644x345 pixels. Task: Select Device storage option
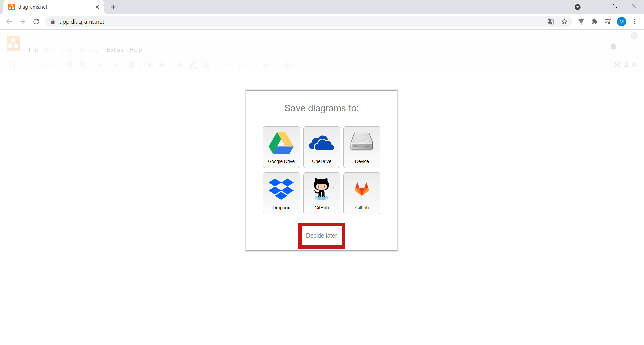362,147
